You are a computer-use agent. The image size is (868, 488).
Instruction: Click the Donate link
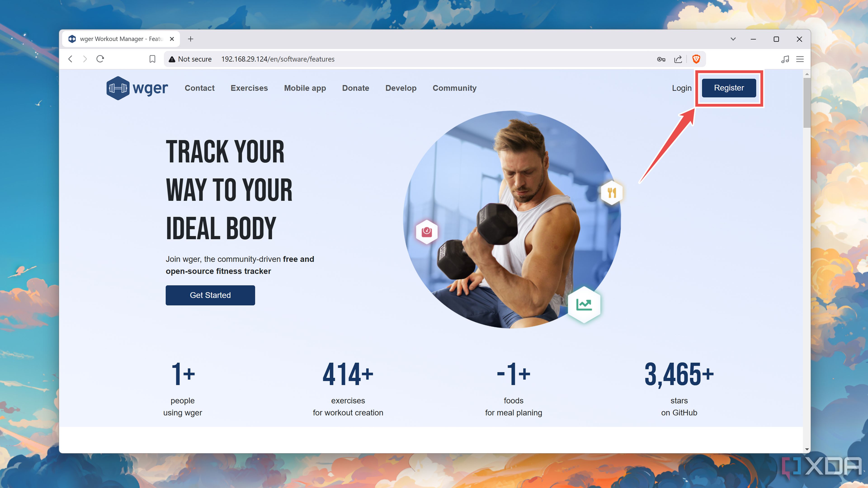tap(355, 88)
